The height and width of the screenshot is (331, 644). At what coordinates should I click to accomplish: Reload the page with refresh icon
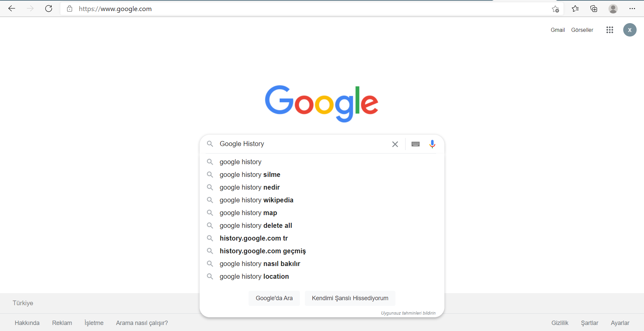coord(49,9)
